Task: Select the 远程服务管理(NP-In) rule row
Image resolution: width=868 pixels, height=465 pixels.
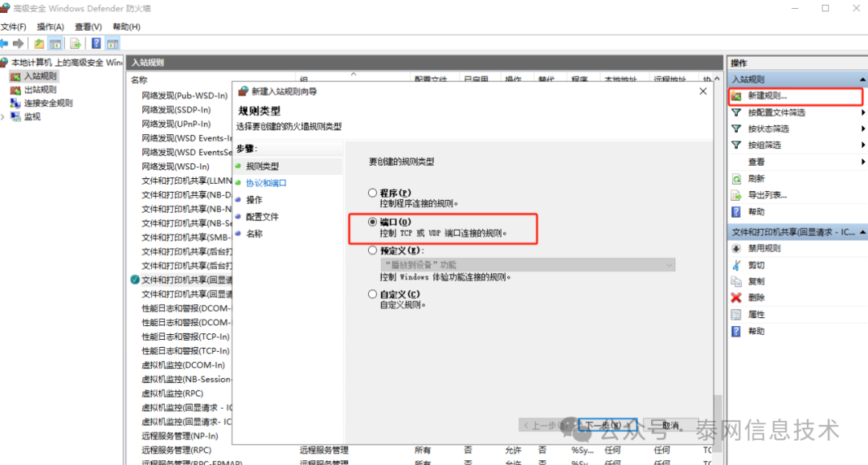Action: click(x=180, y=436)
